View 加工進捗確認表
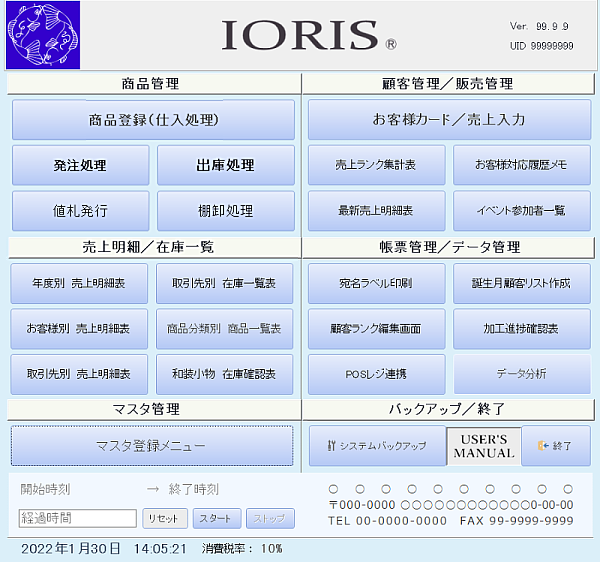Screen dimensions: 600x562 coord(522,329)
